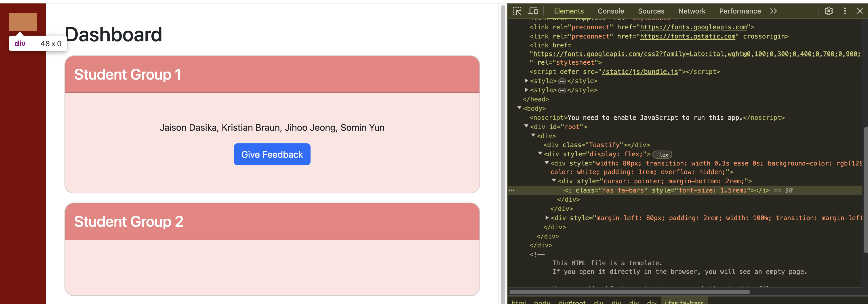Screen dimensions: 868x304
Task: Click the flex layout badge
Action: [x=662, y=155]
